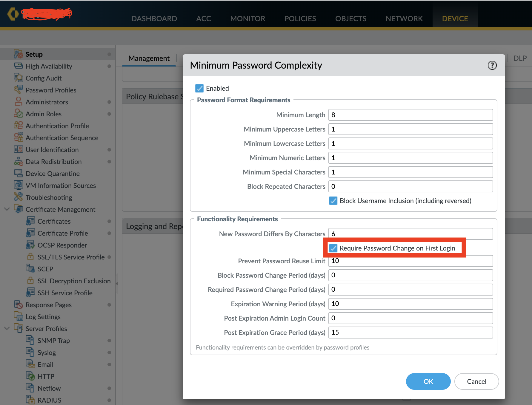
Task: Click the VM Information Sources icon
Action: pos(18,185)
